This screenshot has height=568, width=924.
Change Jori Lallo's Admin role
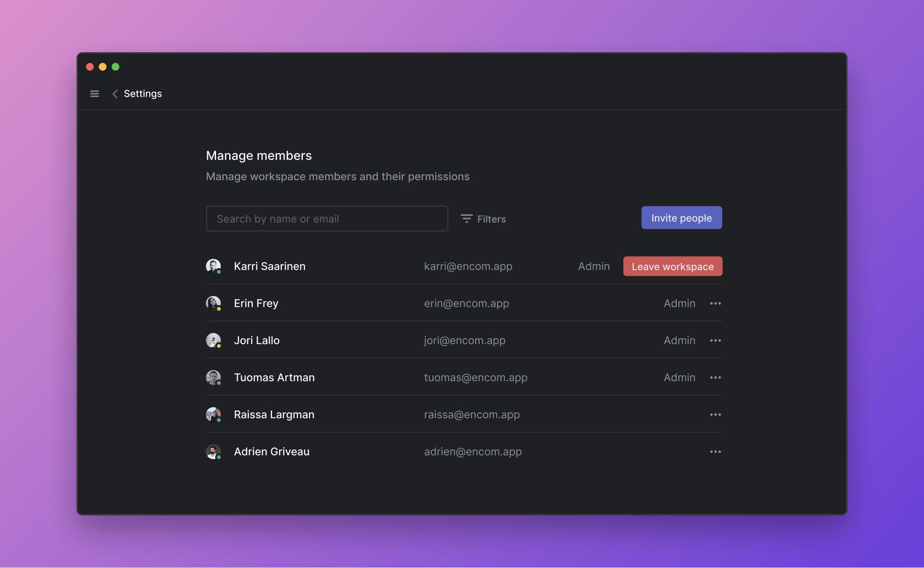[679, 341]
